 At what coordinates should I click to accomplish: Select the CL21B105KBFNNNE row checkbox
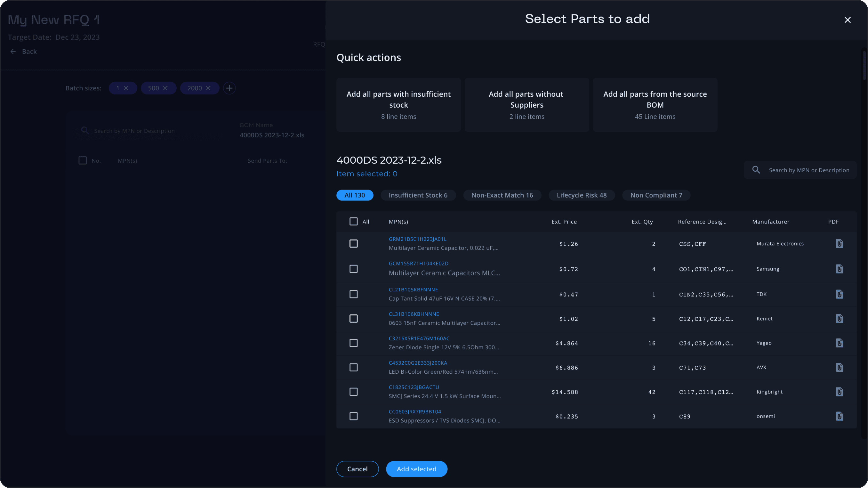[353, 294]
